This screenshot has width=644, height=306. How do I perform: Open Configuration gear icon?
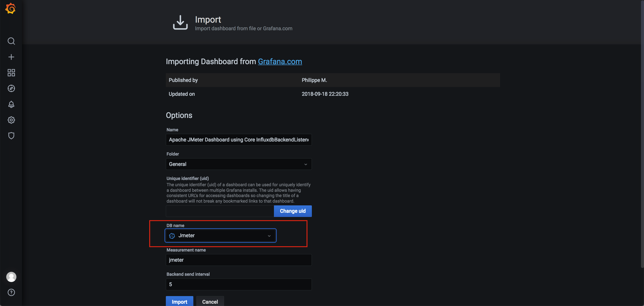click(11, 120)
